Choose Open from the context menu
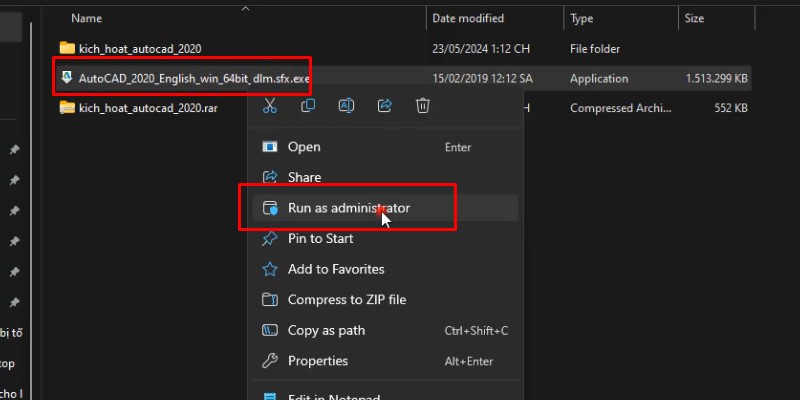 [x=304, y=147]
